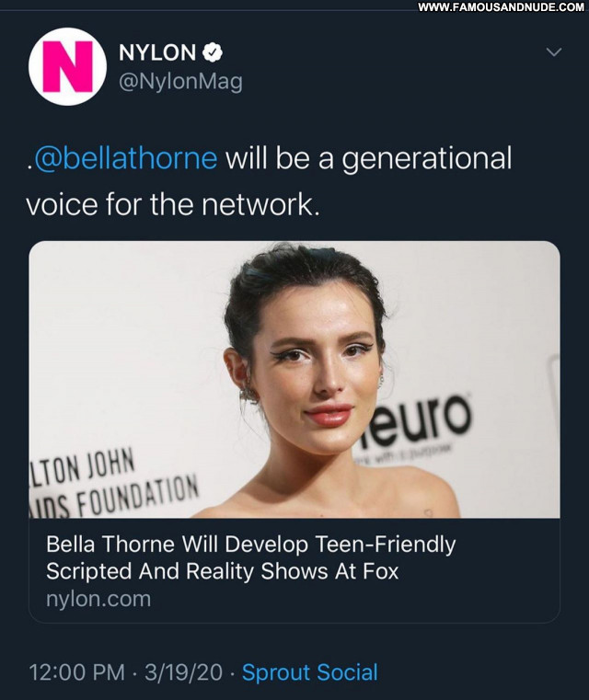Click the verified checkmark badge beside NYLON
This screenshot has width=589, height=700.
coord(214,53)
